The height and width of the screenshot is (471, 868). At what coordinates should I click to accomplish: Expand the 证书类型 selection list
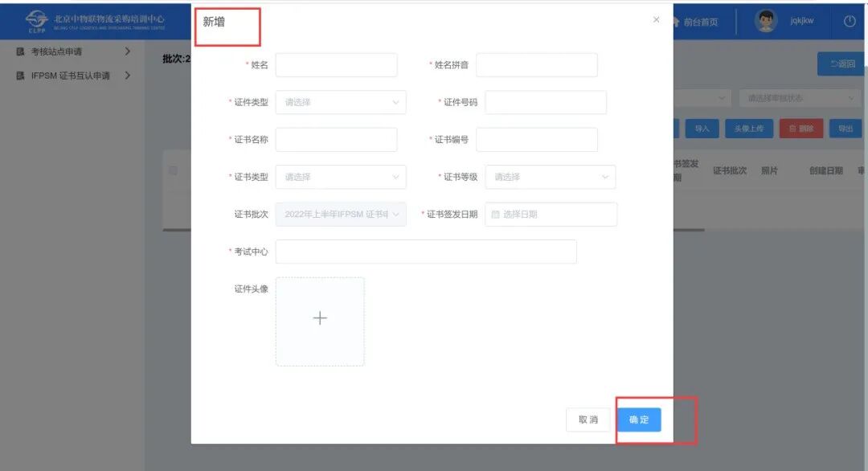339,177
